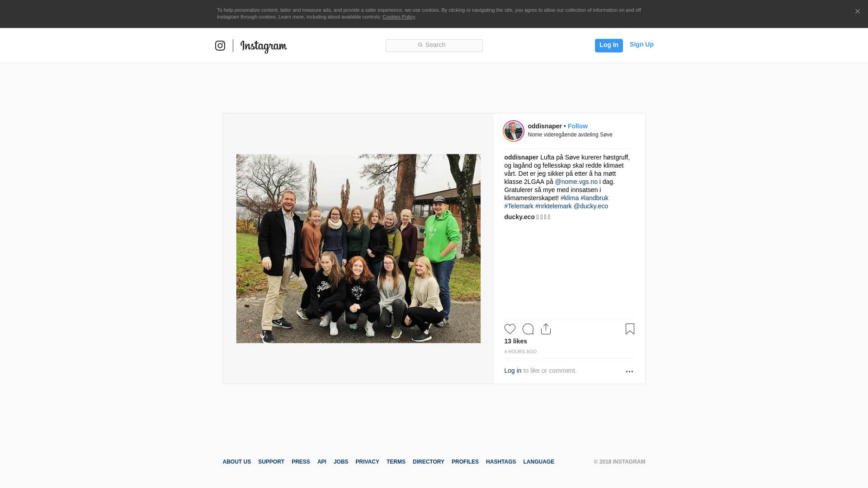This screenshot has width=868, height=488.
Task: Save the post with the bookmark icon
Action: tap(630, 329)
